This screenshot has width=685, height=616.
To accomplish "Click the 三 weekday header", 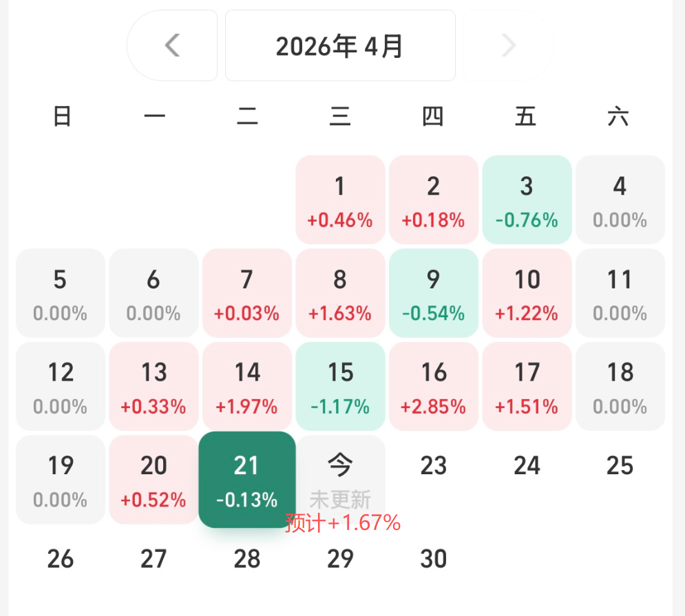I will pyautogui.click(x=340, y=116).
